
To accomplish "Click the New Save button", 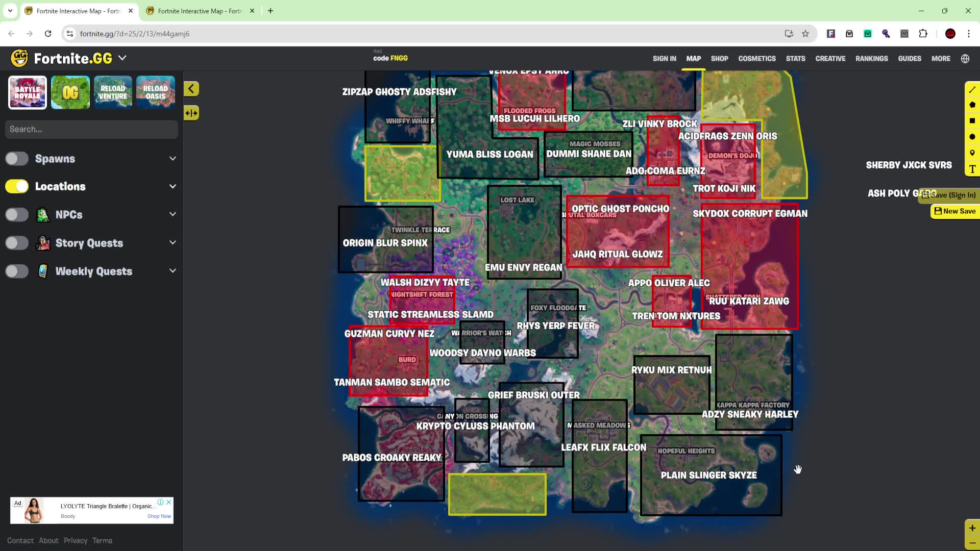I will [954, 211].
